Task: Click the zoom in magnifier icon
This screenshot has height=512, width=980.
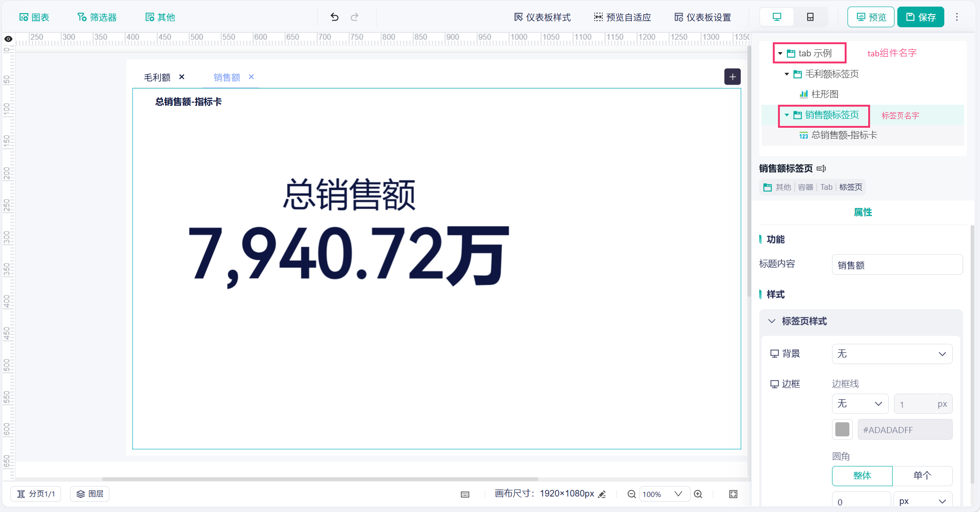Action: (698, 494)
